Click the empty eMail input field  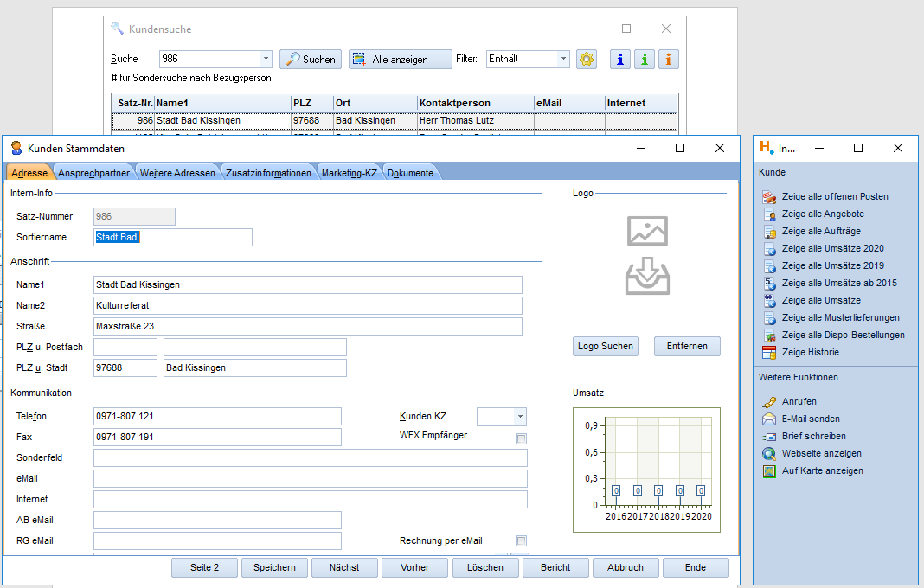coord(311,479)
